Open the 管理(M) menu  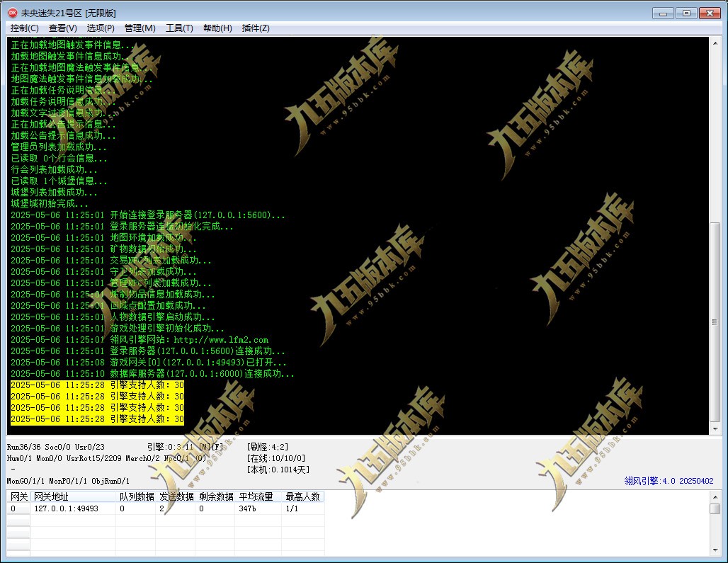[140, 28]
